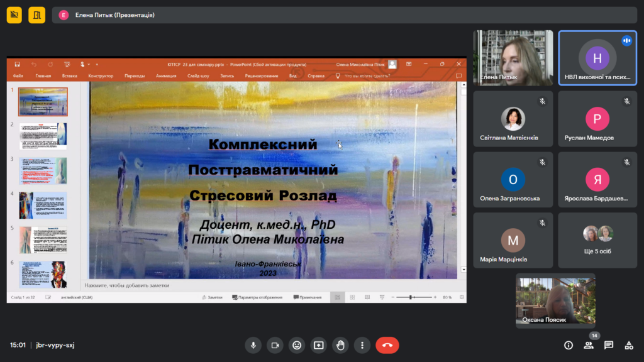This screenshot has height=362, width=644.
Task: Show the participants people panel
Action: [589, 345]
